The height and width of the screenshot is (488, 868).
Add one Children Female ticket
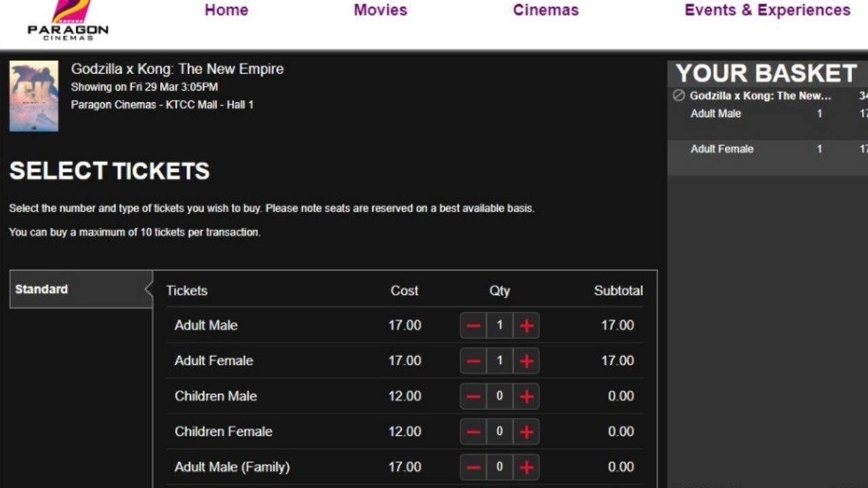pyautogui.click(x=526, y=431)
